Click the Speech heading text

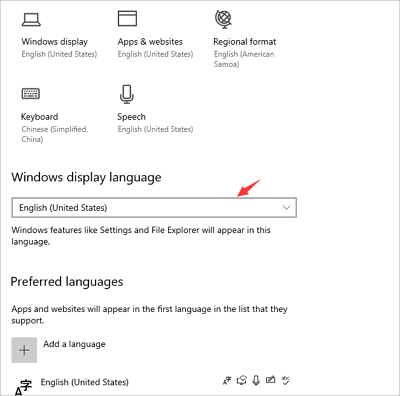pos(131,117)
